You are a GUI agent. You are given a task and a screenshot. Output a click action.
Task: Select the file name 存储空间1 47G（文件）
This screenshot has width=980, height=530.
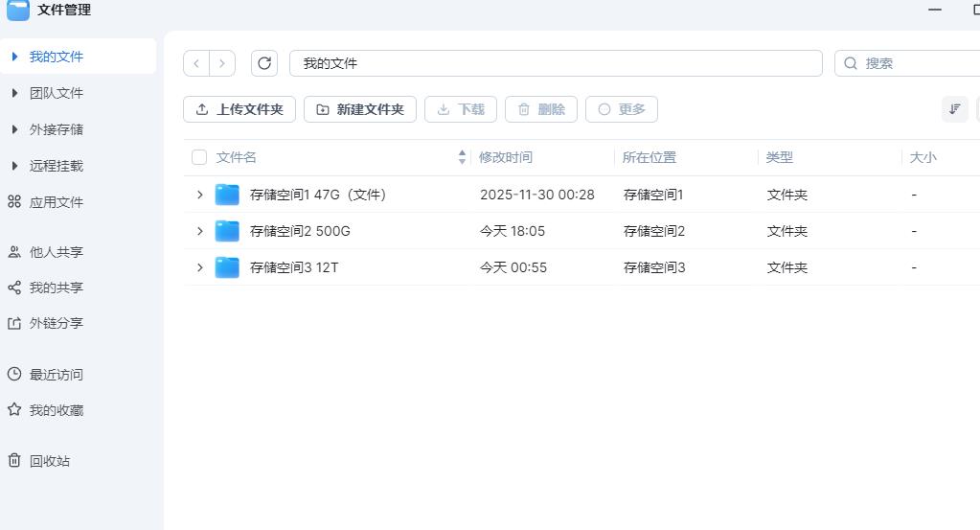click(x=318, y=195)
